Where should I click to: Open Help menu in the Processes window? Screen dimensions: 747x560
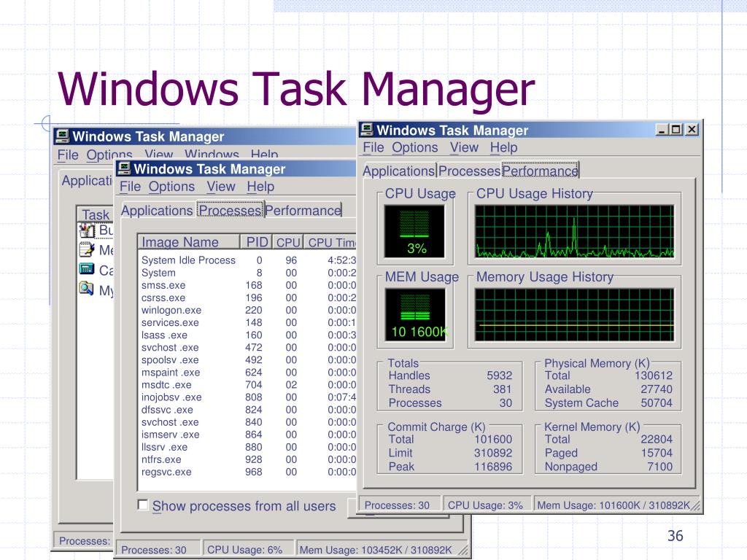[260, 187]
